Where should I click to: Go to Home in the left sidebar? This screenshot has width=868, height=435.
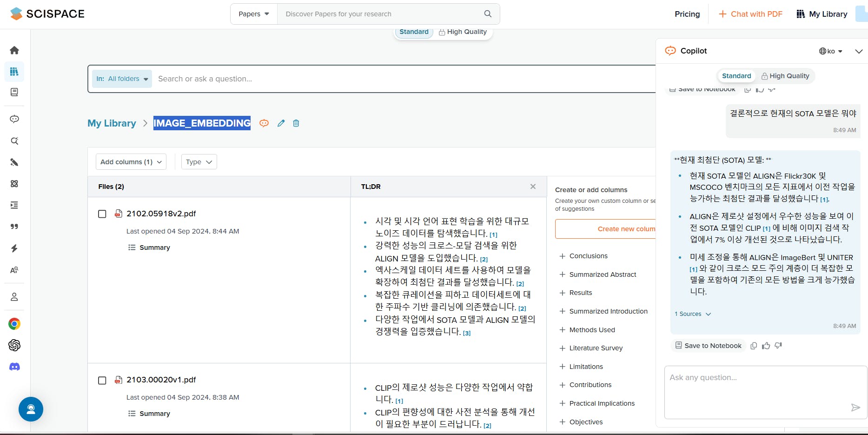(14, 50)
